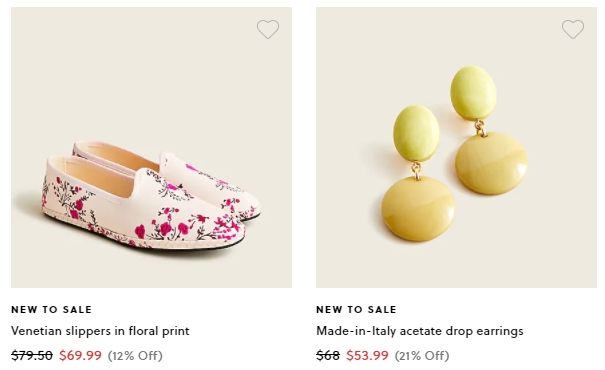Open 'Venetian slippers in floral print' link
This screenshot has width=605, height=370.
pos(100,331)
